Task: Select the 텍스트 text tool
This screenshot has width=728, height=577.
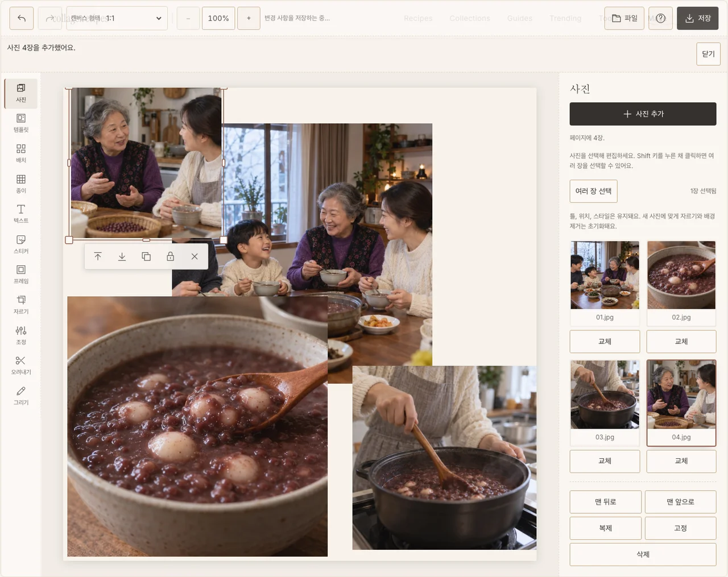Action: click(x=21, y=214)
